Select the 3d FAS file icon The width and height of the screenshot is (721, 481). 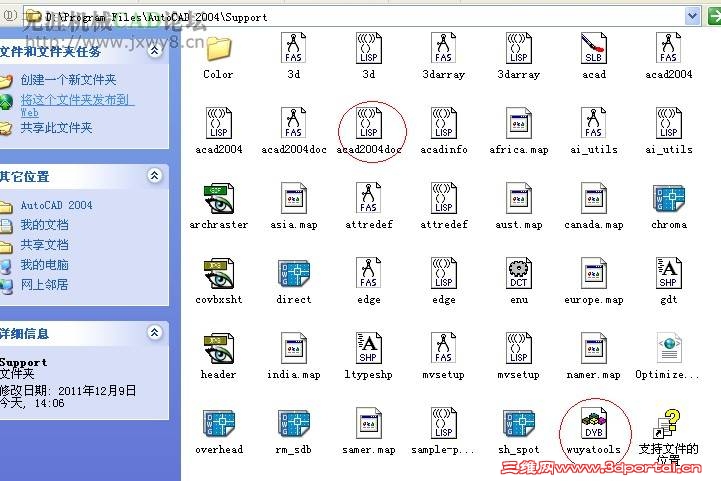tap(293, 48)
